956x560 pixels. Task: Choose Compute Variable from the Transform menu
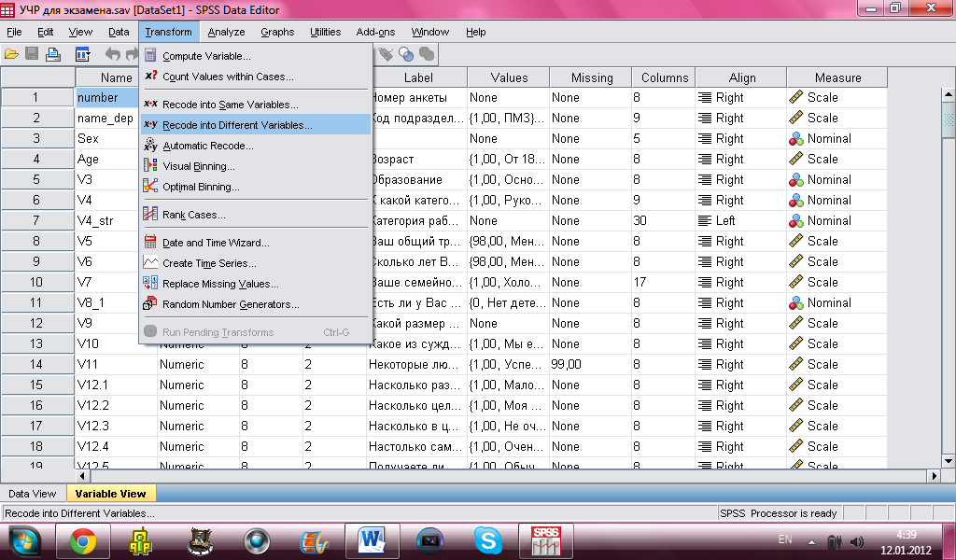coord(256,56)
